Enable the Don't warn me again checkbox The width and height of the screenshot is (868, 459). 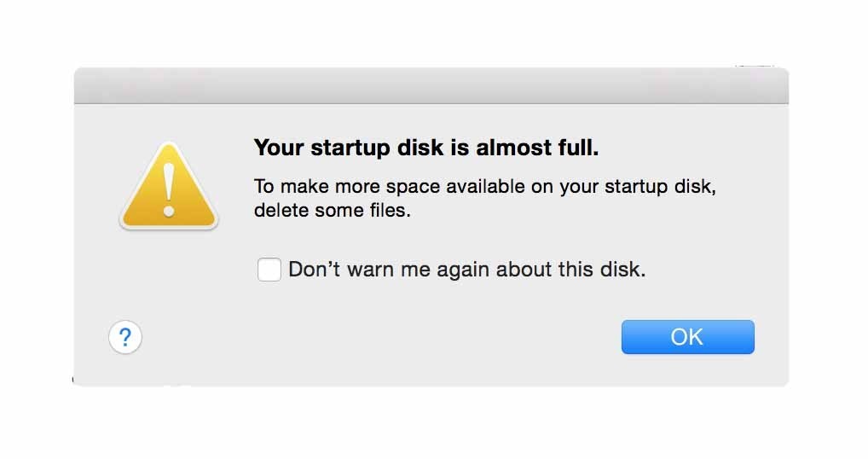(269, 270)
